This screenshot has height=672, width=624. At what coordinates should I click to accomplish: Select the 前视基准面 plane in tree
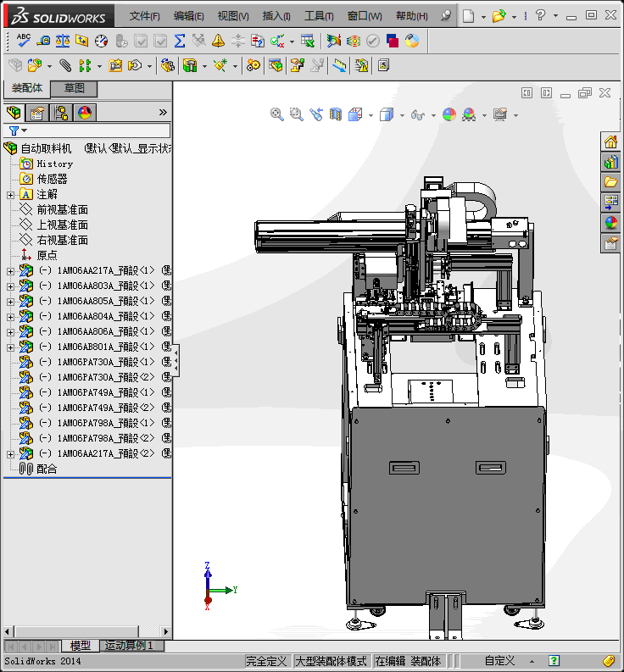click(x=62, y=209)
